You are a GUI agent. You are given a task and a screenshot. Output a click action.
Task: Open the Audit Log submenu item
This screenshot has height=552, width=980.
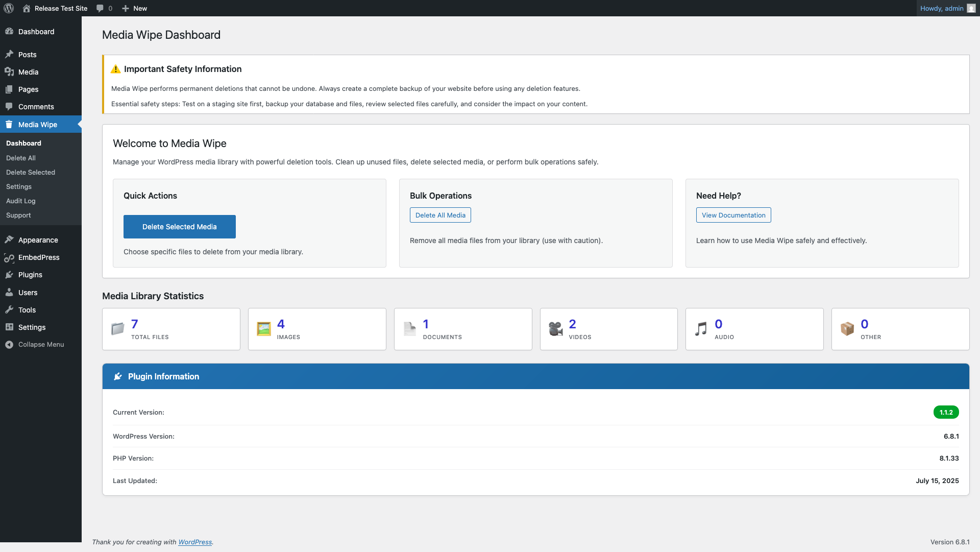(21, 201)
